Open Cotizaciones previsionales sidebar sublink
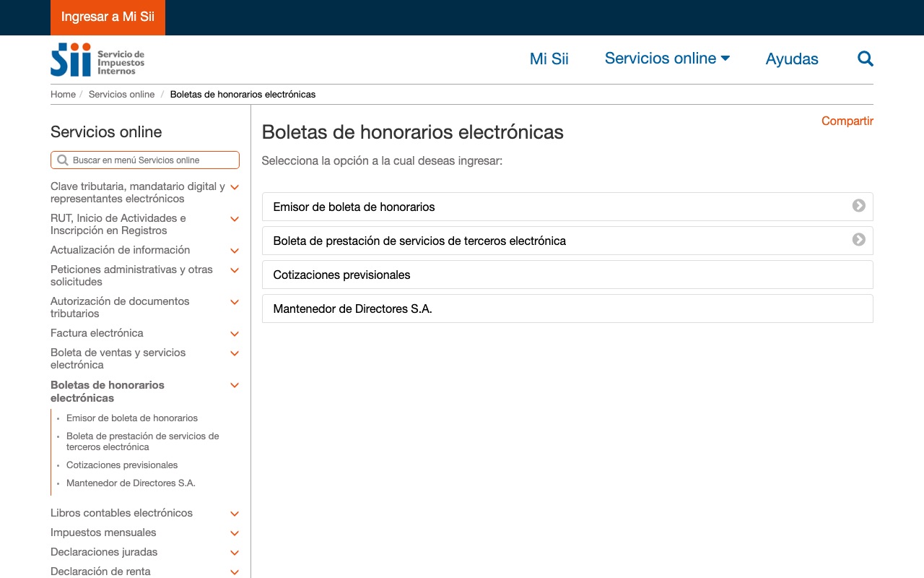Image resolution: width=924 pixels, height=578 pixels. (x=122, y=465)
